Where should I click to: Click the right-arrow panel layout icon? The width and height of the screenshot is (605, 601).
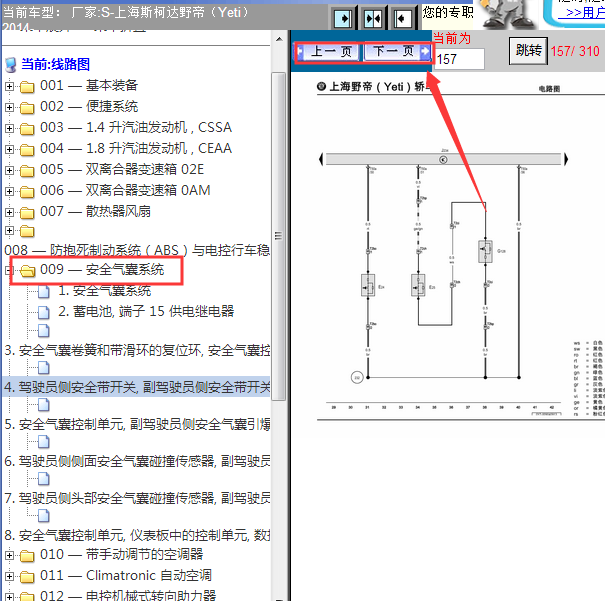(x=343, y=18)
